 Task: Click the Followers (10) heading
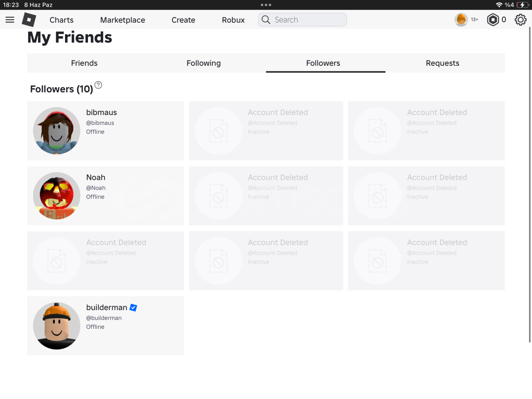point(62,89)
